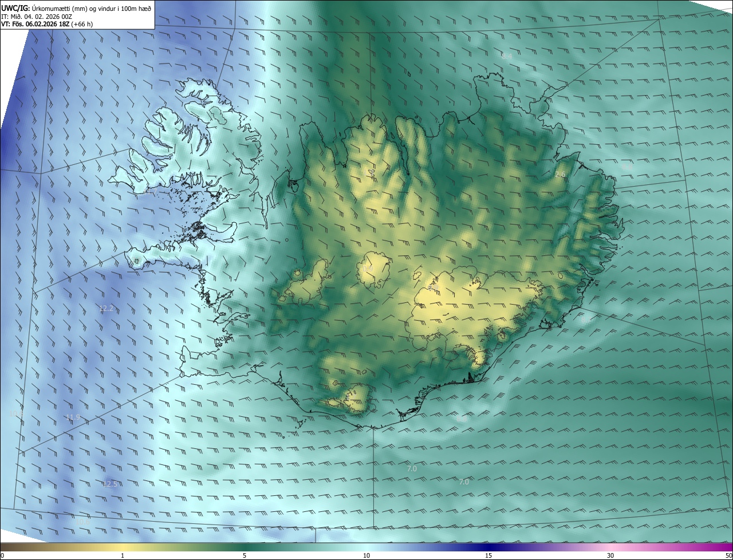Click the "30" tick on color scale

click(x=610, y=555)
